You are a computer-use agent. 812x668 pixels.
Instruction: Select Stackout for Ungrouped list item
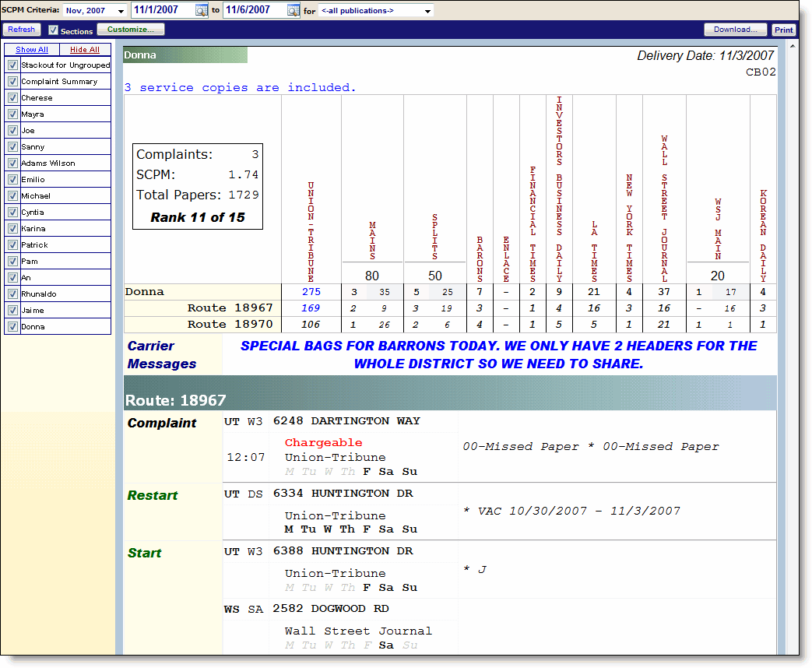click(65, 65)
